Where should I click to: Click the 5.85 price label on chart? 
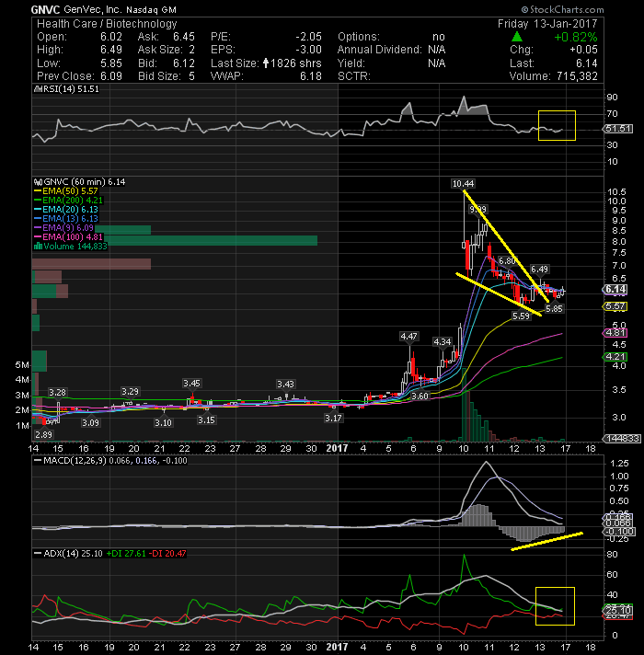[x=554, y=309]
